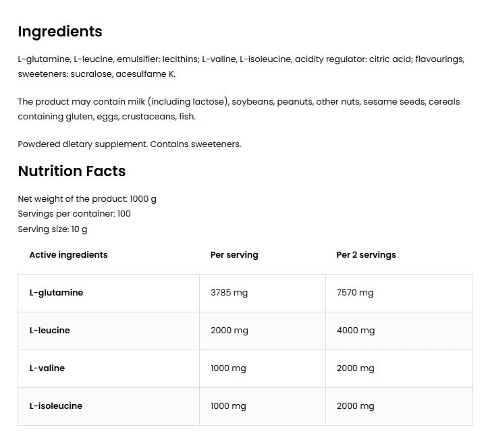Click the Ingredients heading

(60, 32)
